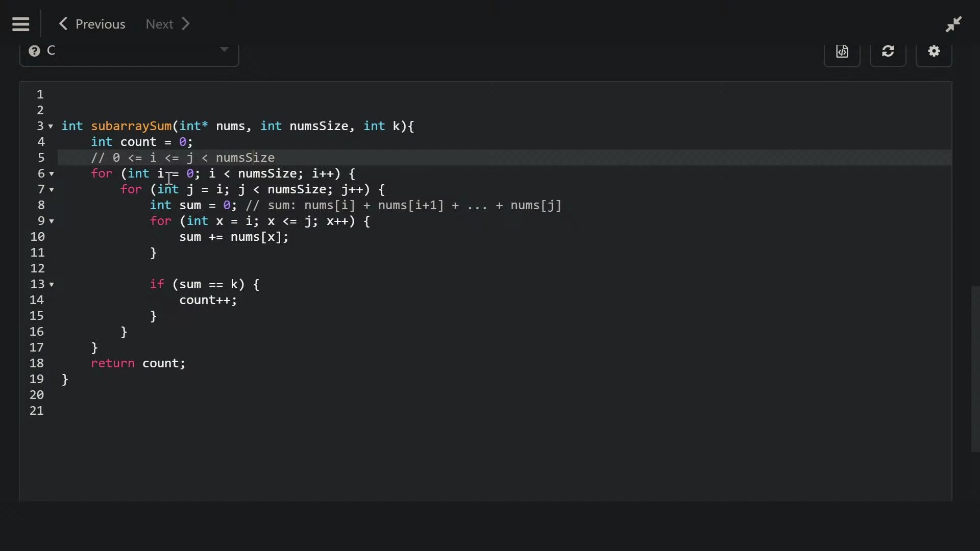Open the hamburger menu
980x551 pixels.
21,24
